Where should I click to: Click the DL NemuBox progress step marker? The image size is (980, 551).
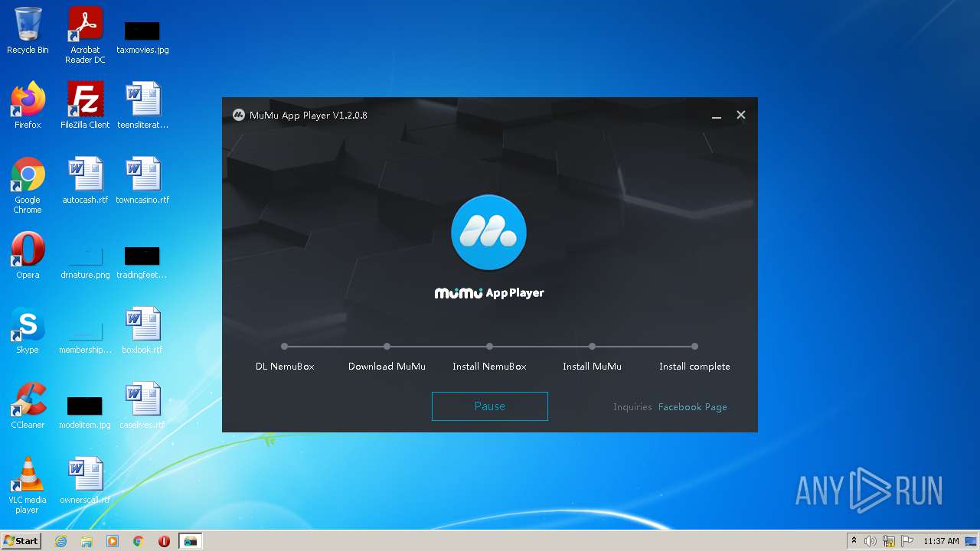[x=285, y=347]
